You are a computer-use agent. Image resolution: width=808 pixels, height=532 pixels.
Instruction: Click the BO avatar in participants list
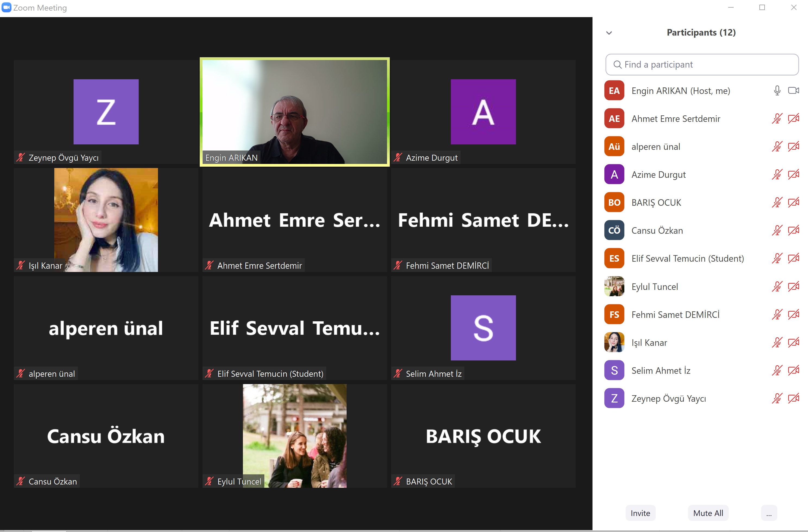pos(614,202)
